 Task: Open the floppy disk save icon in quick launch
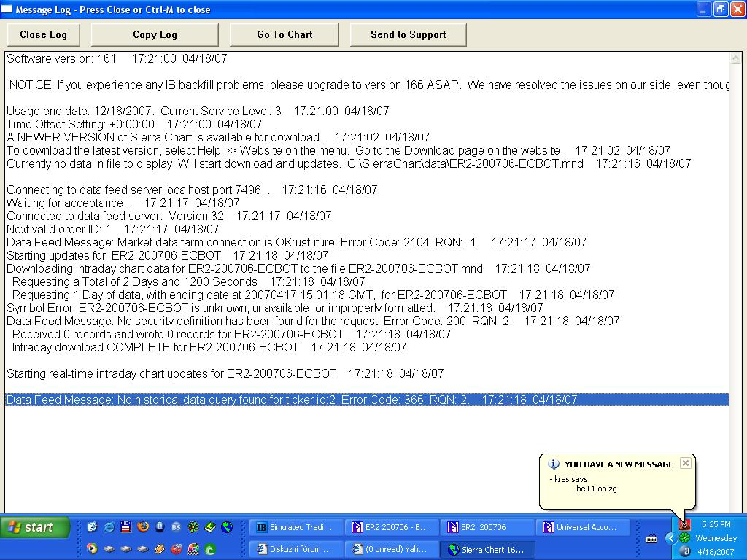coord(125,527)
